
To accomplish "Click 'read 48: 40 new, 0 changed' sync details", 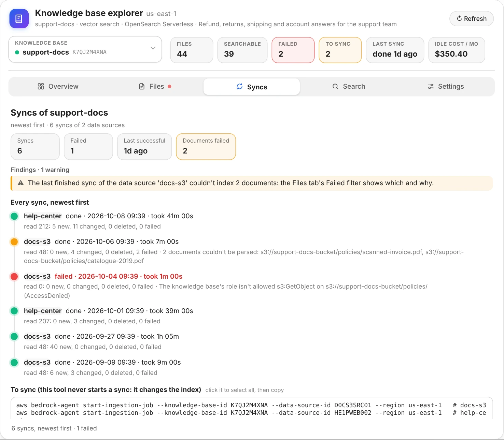I will [x=93, y=347].
